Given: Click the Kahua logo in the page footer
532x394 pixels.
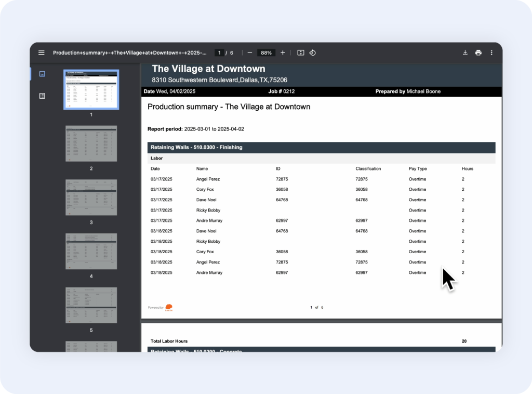Looking at the screenshot, I should 169,308.
